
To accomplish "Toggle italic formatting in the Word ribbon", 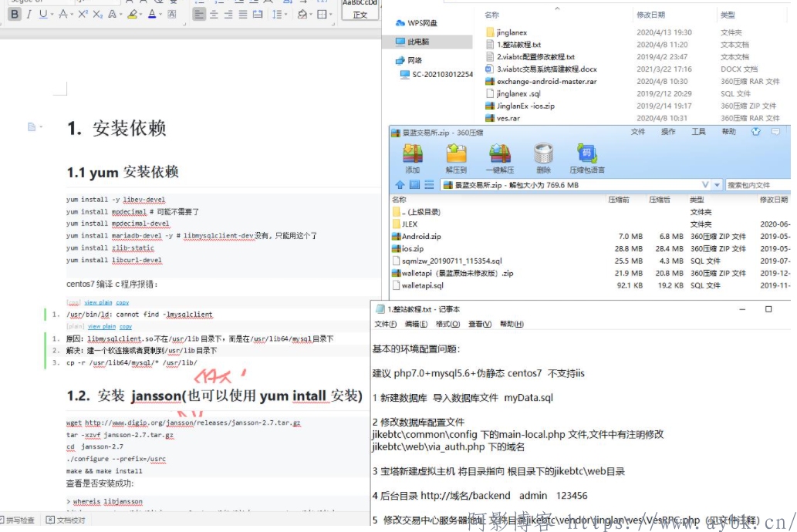I will click(x=29, y=14).
